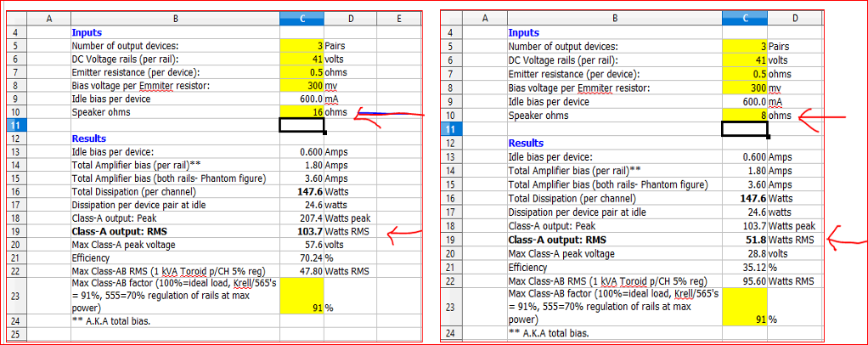Select the 103.7 Watts RMS value in left sheet
The image size is (868, 345).
[x=302, y=231]
